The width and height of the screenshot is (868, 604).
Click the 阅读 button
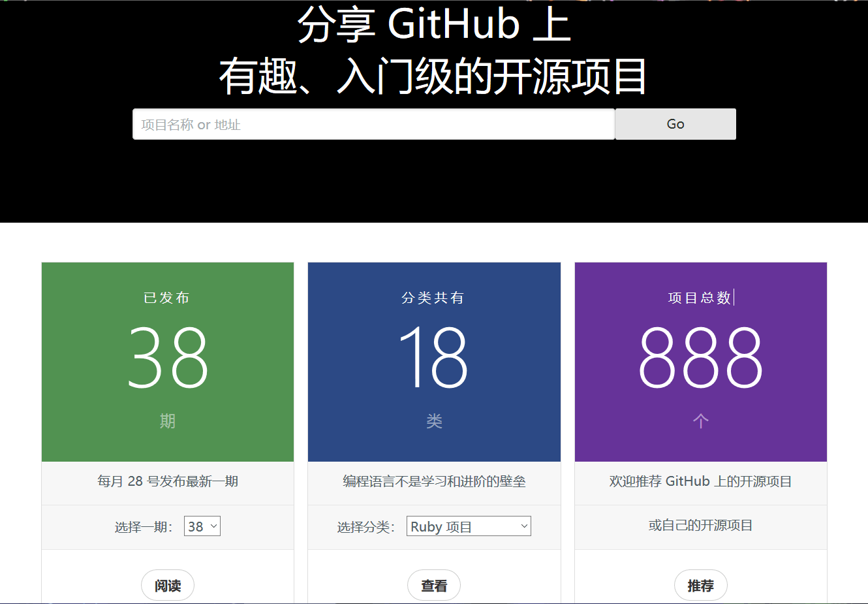[168, 585]
